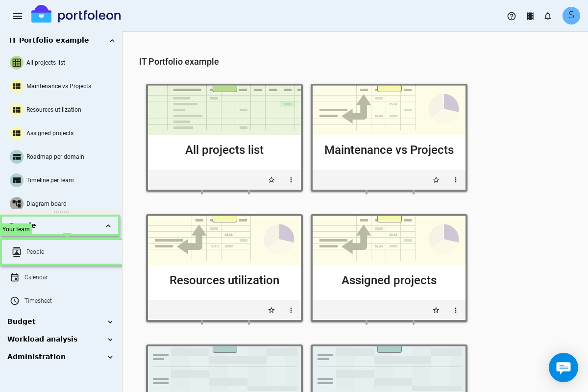
Task: Open the chat support bubble
Action: (x=563, y=367)
